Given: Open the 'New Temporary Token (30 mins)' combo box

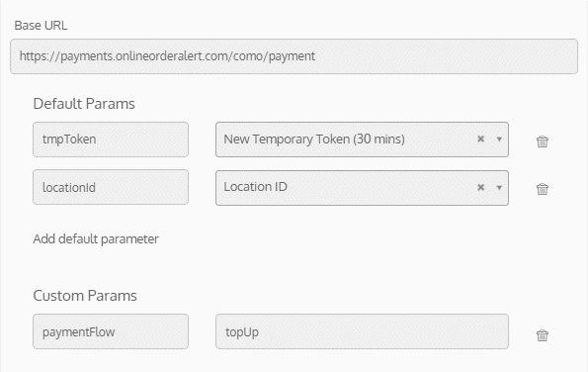Looking at the screenshot, I should pyautogui.click(x=362, y=139).
